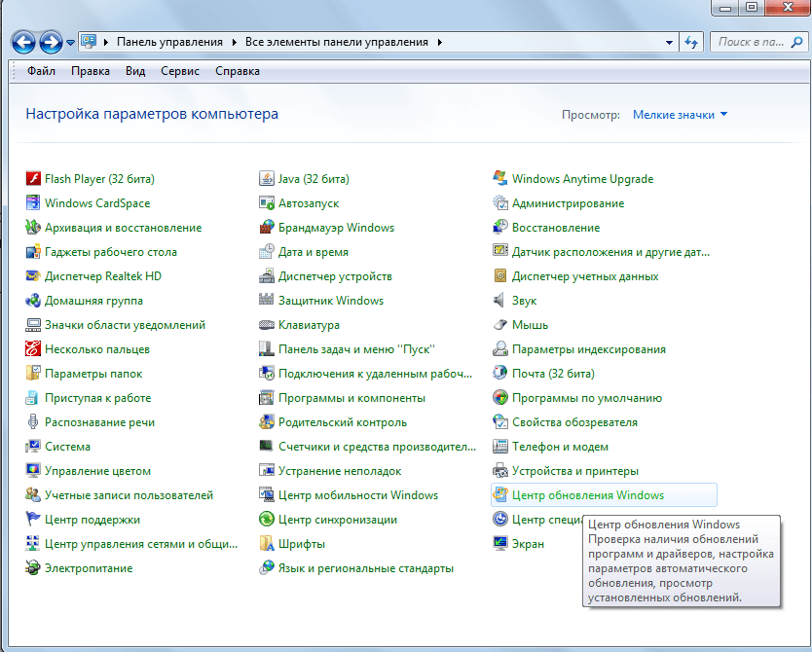
Task: Open the Дата и время icon
Action: pos(266,251)
